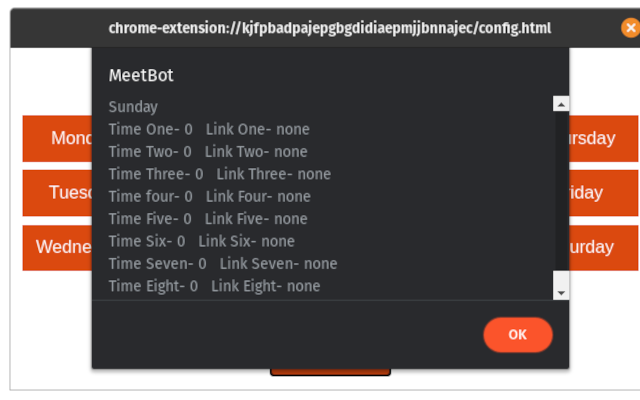Screen dimensions: 640x400
Task: Pick the Friday day button
Action: 603,193
